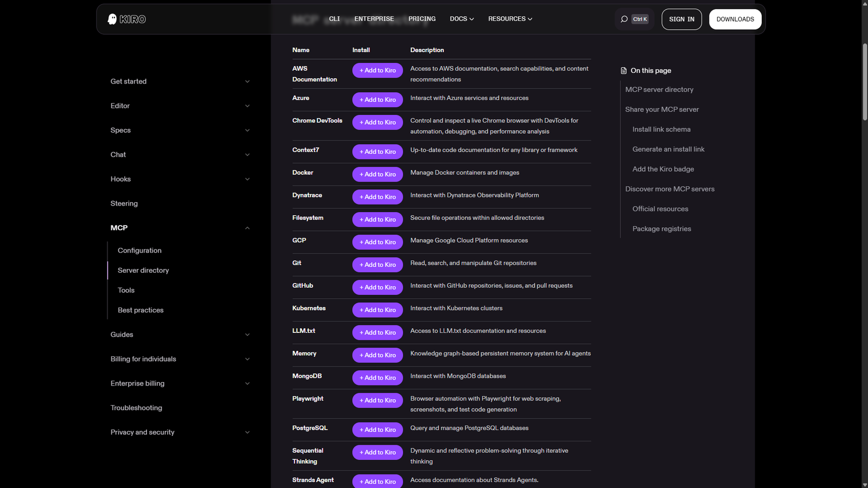Add MongoDB server to Kiro
Screen dimensions: 868x488
(378, 378)
